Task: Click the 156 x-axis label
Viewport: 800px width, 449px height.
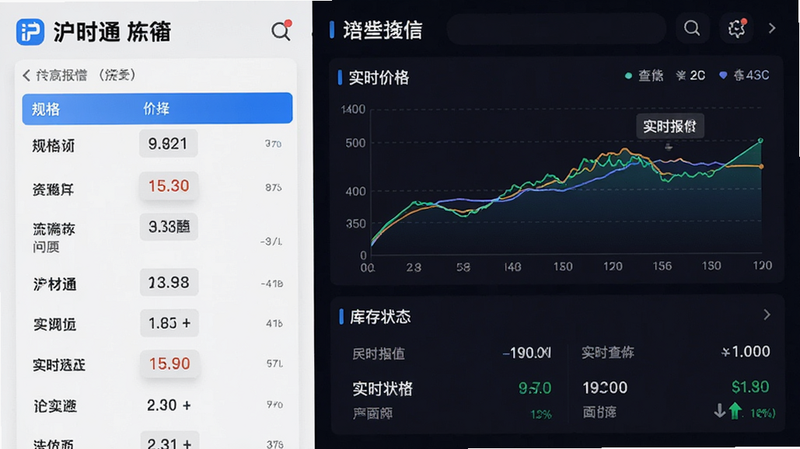Action: point(662,266)
